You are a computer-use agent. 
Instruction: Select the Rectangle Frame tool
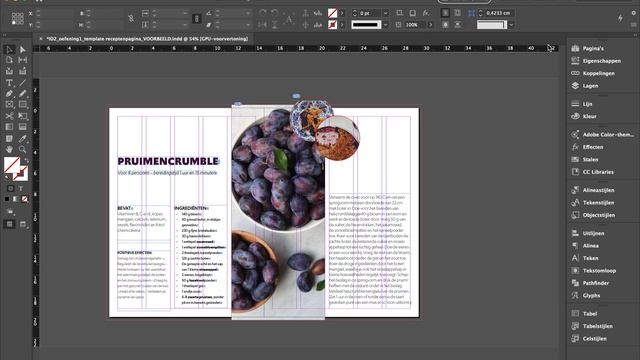point(9,105)
